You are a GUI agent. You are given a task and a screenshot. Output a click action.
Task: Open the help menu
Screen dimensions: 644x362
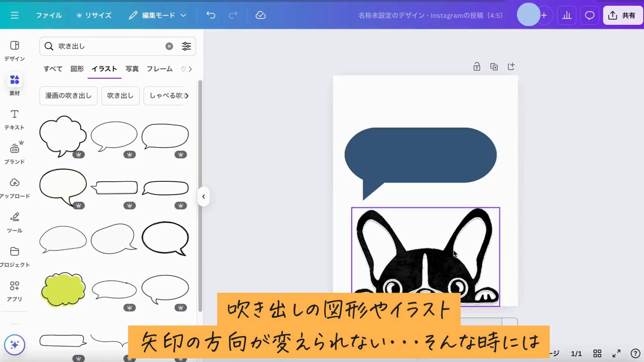[635, 353]
